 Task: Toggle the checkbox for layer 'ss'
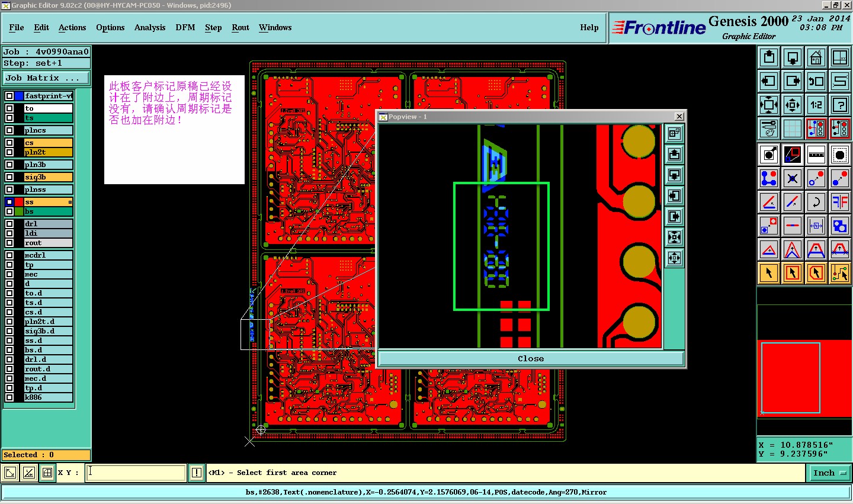click(x=9, y=202)
